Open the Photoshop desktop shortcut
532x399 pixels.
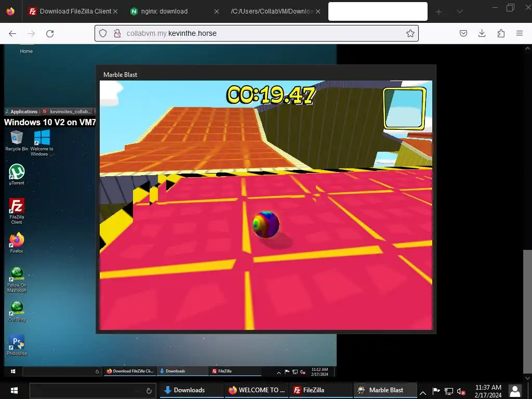tap(17, 345)
